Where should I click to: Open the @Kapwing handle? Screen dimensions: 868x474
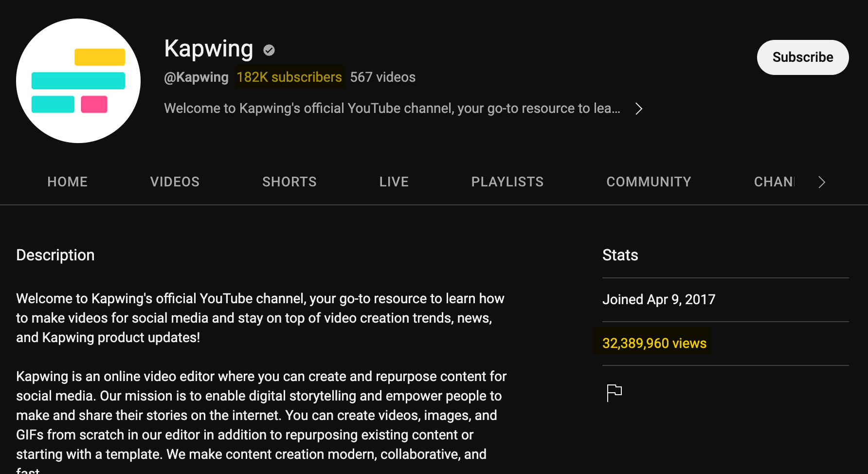[x=197, y=77]
